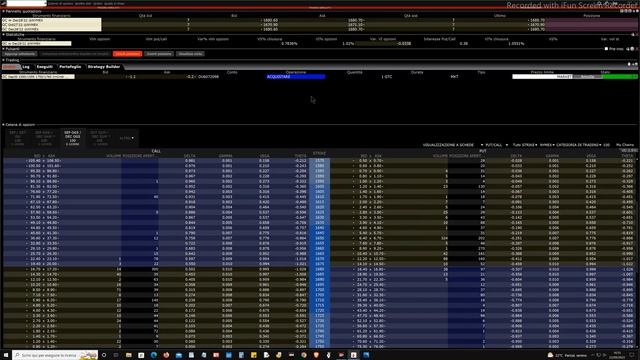Open the taskbar clock and date
Image resolution: width=640 pixels, height=360 pixels.
[617, 355]
